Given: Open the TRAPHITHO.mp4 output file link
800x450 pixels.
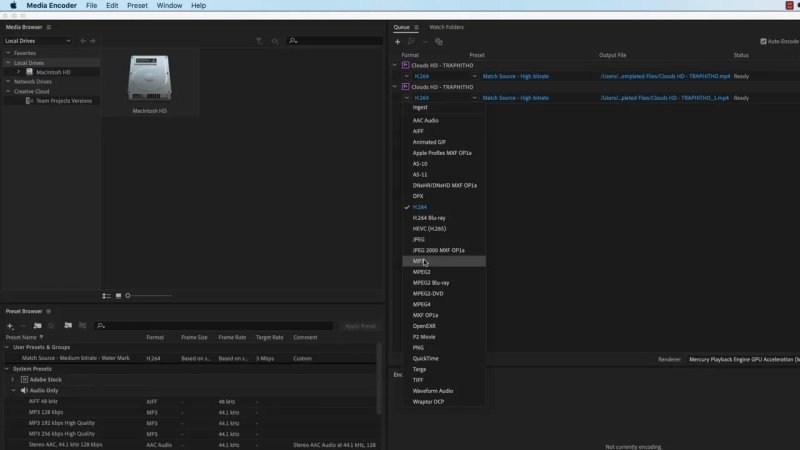Looking at the screenshot, I should [x=665, y=77].
